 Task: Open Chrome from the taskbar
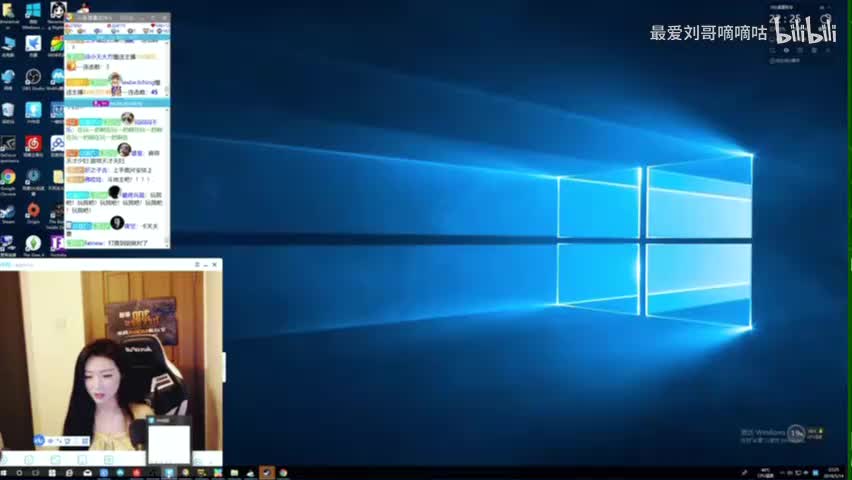283,473
